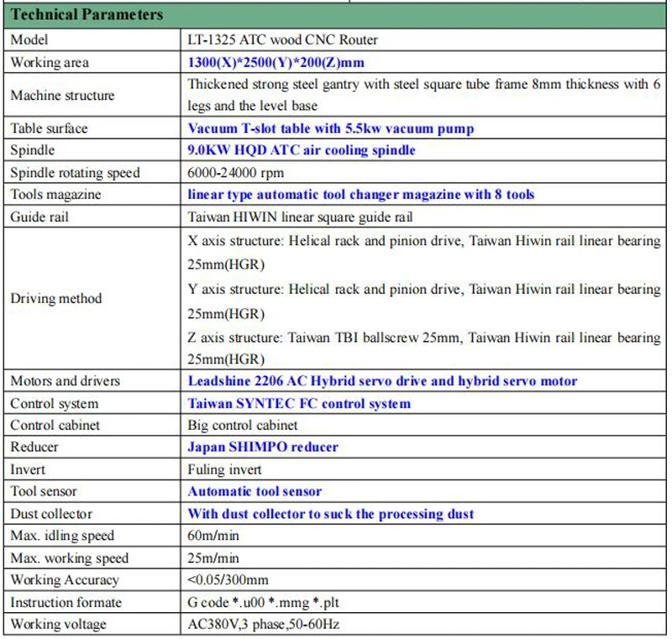Image resolution: width=672 pixels, height=639 pixels.
Task: Click the 'Fuling invert' value
Action: click(224, 469)
